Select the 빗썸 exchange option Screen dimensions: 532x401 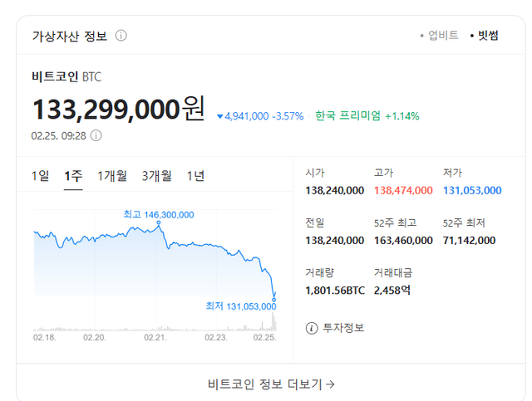click(484, 36)
